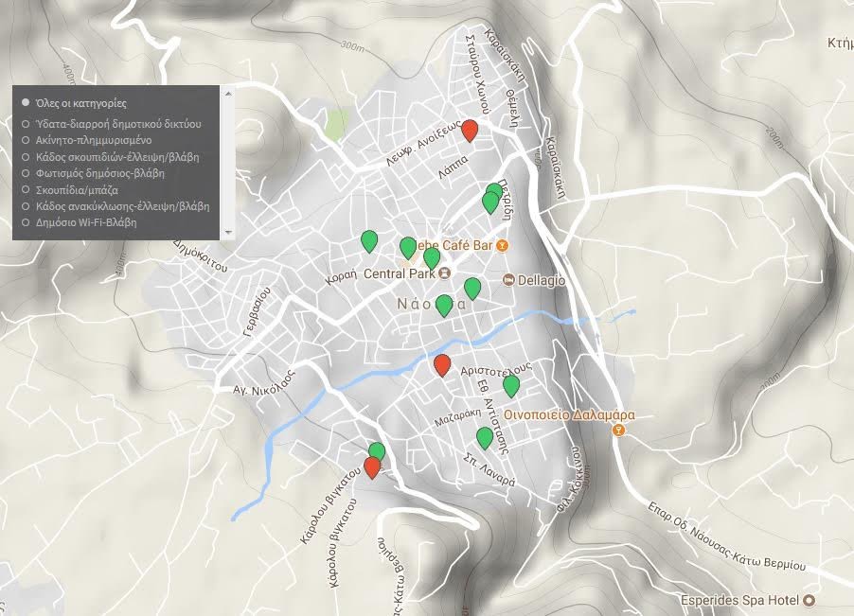Choose the Φωτισμός δημόσιος-βλάβη category
This screenshot has width=854, height=616.
pyautogui.click(x=27, y=173)
